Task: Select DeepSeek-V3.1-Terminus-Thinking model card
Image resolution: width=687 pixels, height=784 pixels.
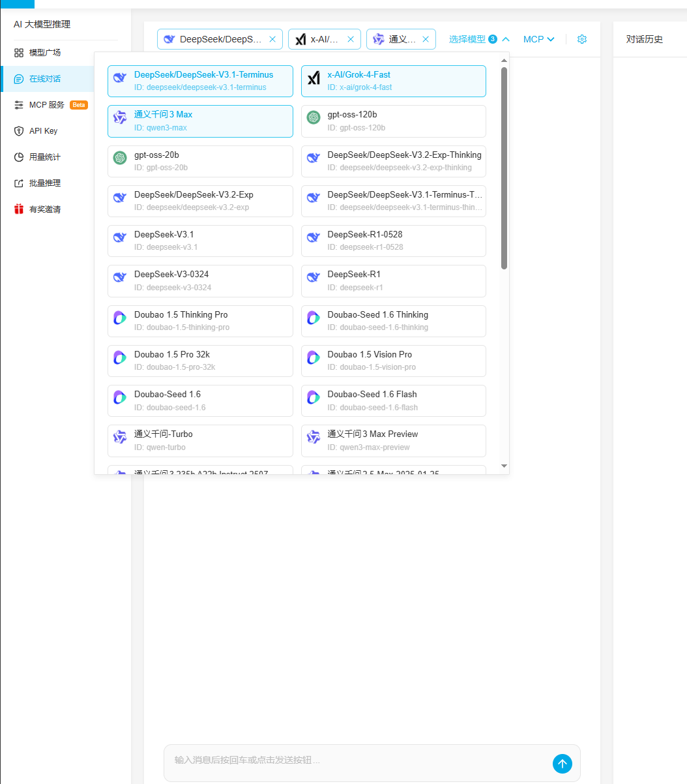Action: (394, 201)
